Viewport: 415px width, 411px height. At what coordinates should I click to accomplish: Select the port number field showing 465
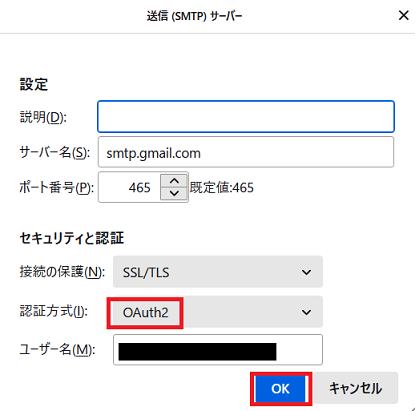[x=129, y=187]
